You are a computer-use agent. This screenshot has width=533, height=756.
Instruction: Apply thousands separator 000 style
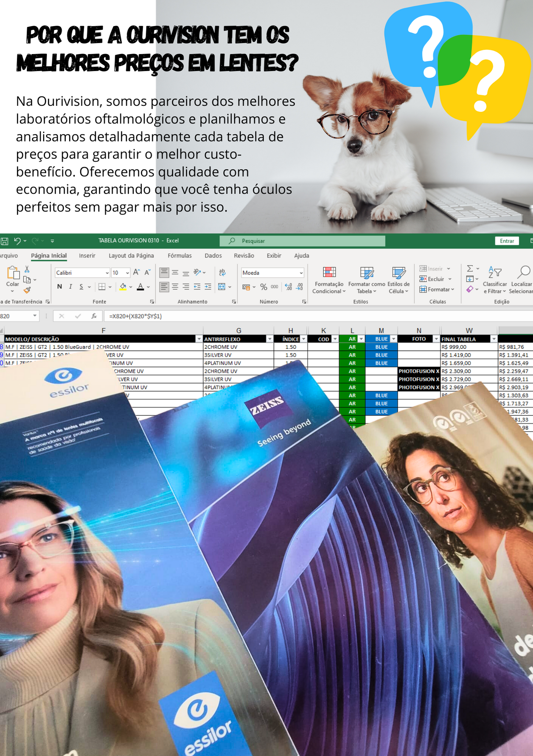274,287
